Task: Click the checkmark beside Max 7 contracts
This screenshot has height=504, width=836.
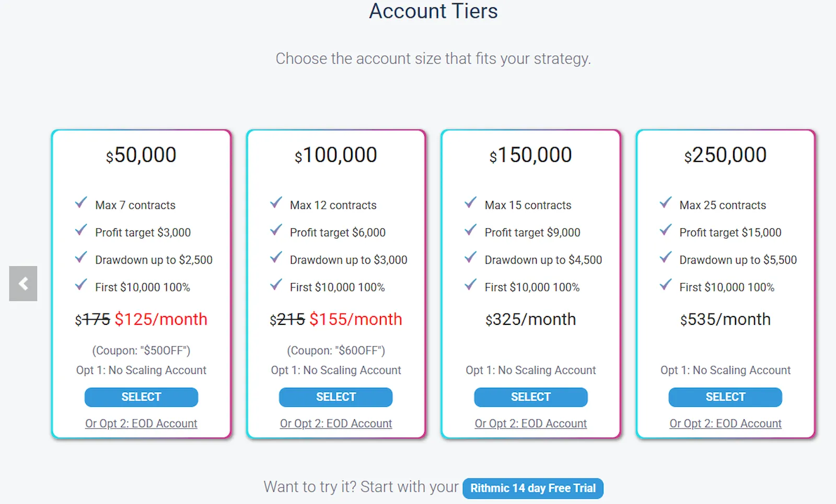Action: pyautogui.click(x=81, y=203)
